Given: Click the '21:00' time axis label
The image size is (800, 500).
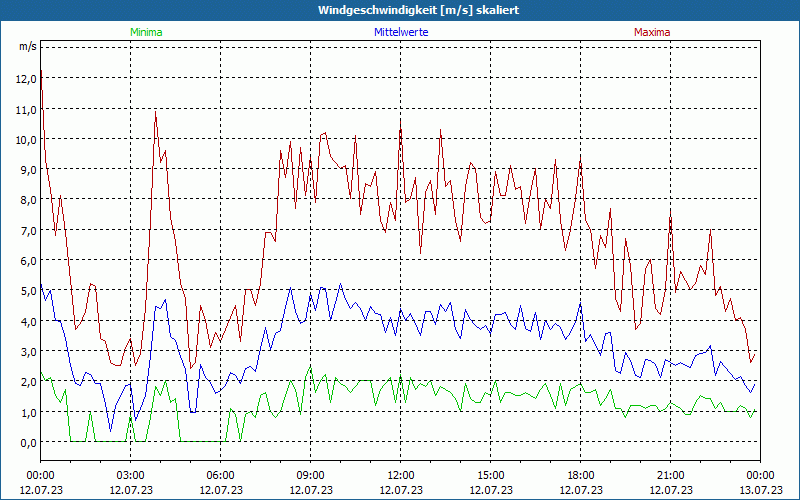Looking at the screenshot, I should tap(670, 476).
